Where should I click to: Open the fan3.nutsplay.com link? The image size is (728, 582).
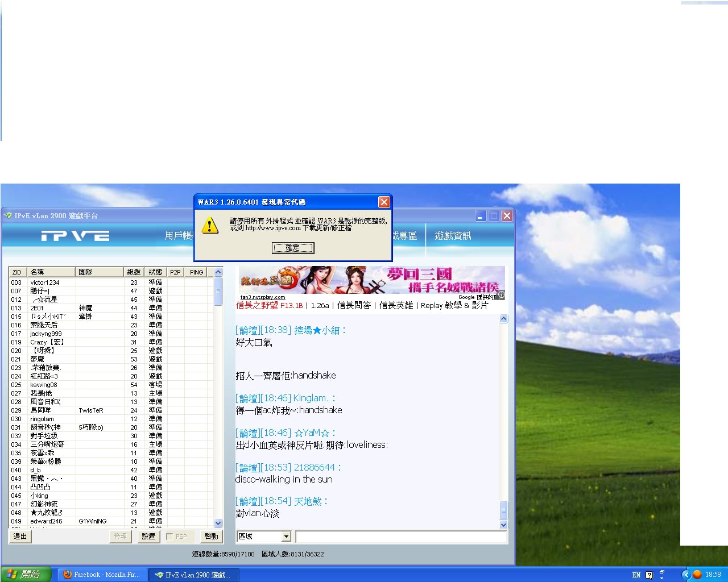(263, 297)
